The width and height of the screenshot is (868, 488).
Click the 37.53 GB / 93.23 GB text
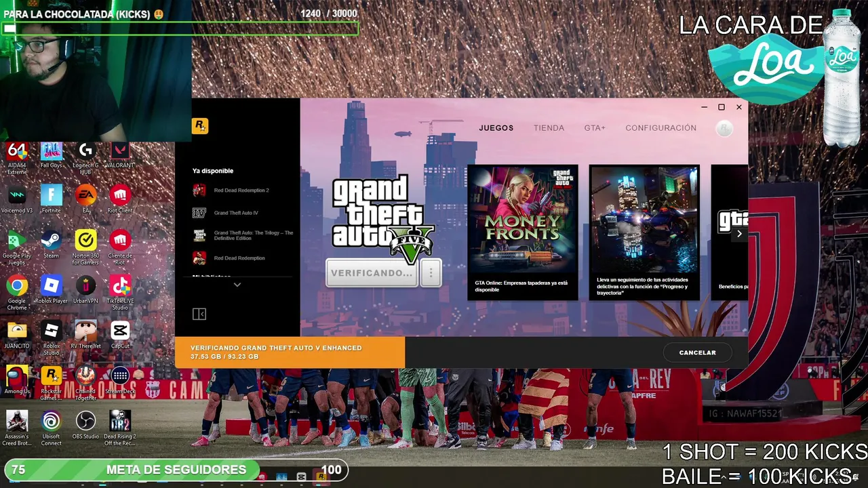224,357
